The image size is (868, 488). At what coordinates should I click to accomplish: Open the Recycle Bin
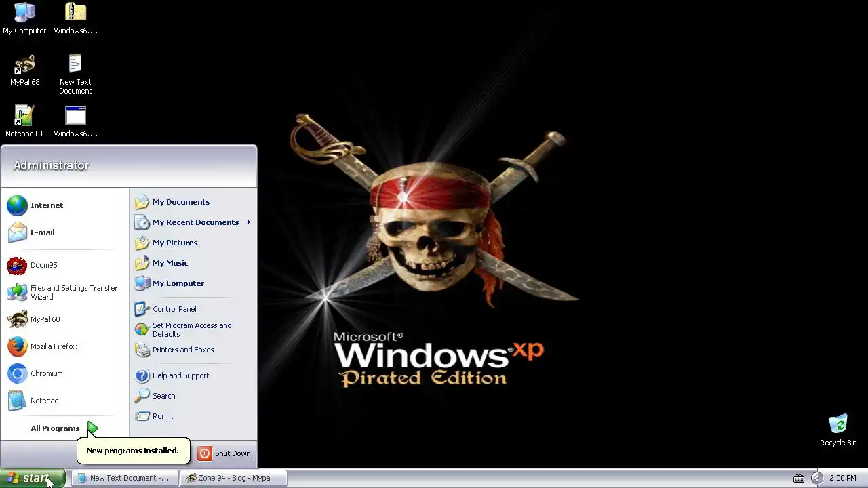point(838,430)
